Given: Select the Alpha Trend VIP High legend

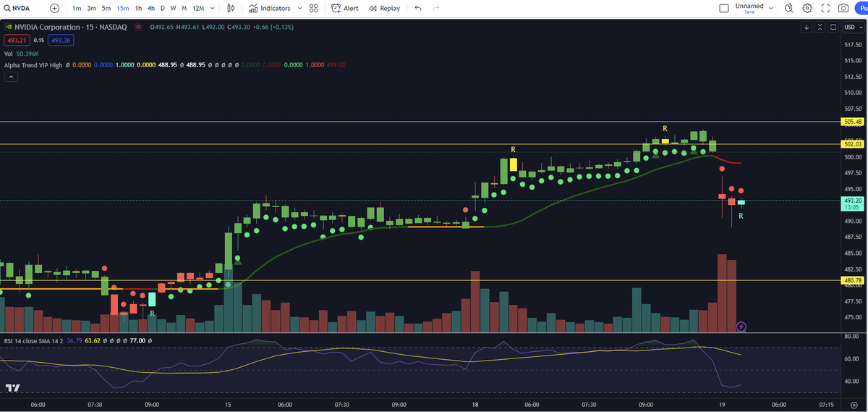Looking at the screenshot, I should 33,64.
